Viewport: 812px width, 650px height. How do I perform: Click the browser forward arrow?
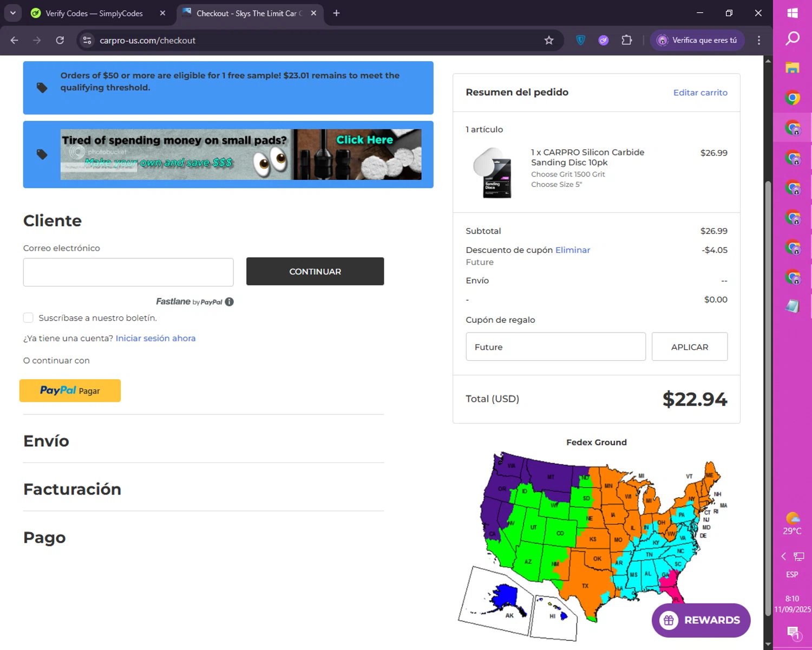point(37,40)
